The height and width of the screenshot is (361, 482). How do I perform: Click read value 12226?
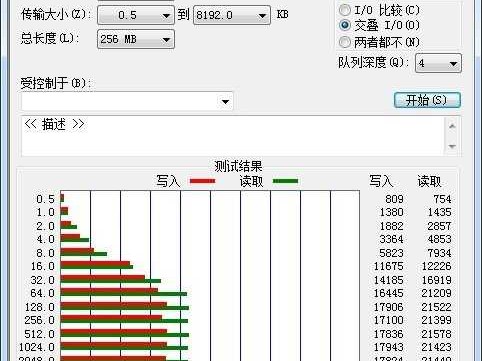[x=437, y=266]
